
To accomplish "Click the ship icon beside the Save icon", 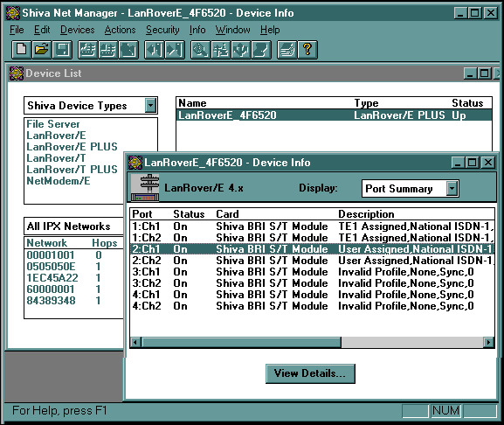I will point(87,50).
